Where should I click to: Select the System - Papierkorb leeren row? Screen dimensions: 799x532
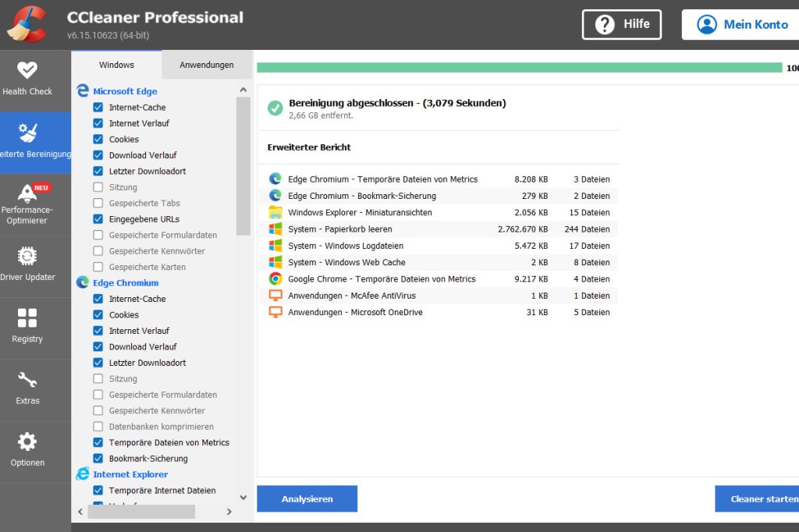coord(439,229)
